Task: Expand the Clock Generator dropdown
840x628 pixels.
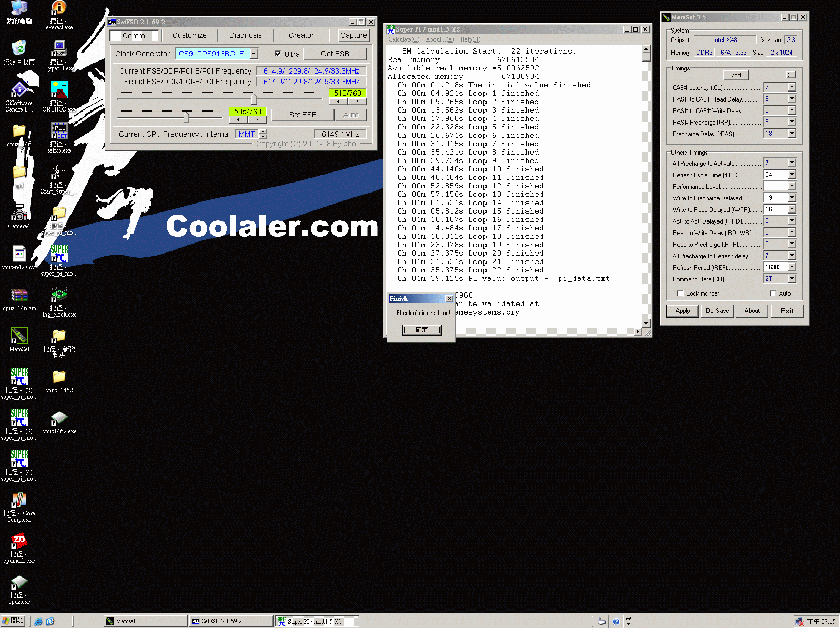Action: pyautogui.click(x=254, y=54)
